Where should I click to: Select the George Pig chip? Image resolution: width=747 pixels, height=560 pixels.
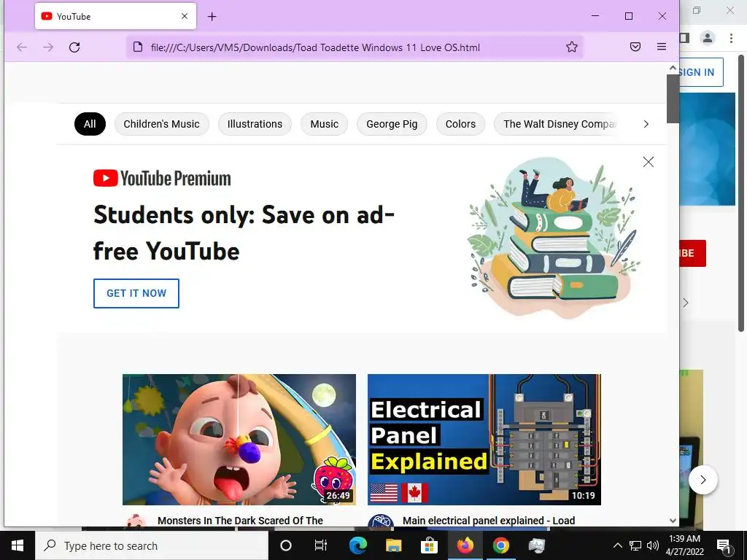click(x=392, y=124)
